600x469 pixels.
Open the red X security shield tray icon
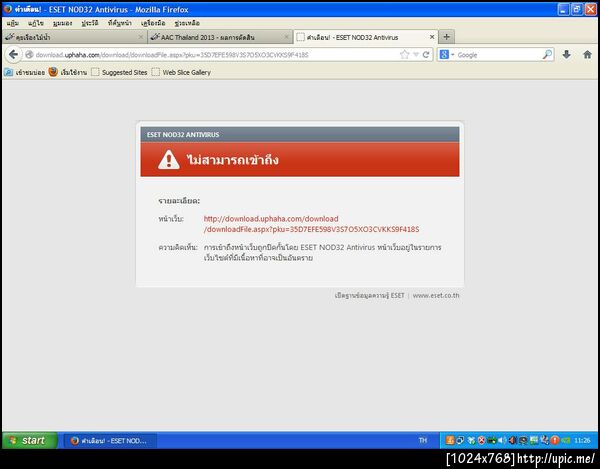(481, 440)
